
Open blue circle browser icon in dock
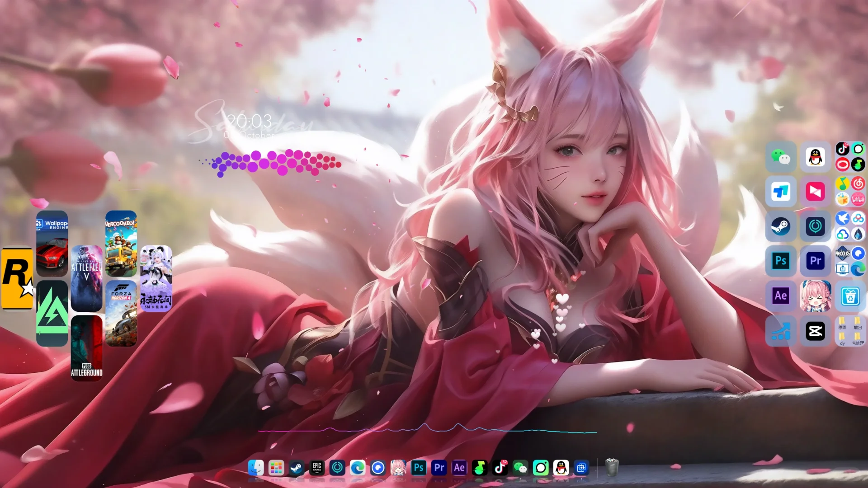coord(378,468)
